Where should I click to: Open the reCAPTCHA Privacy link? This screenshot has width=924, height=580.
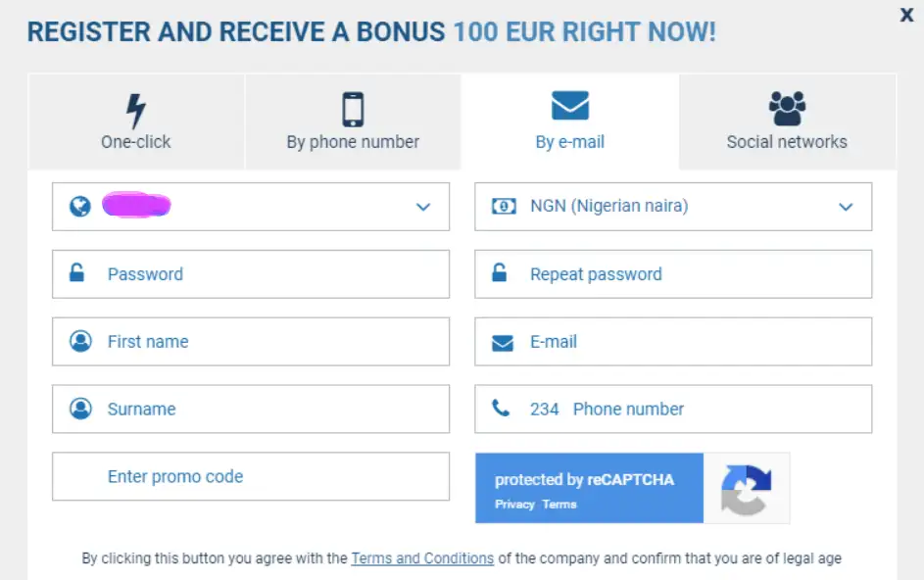tap(514, 504)
